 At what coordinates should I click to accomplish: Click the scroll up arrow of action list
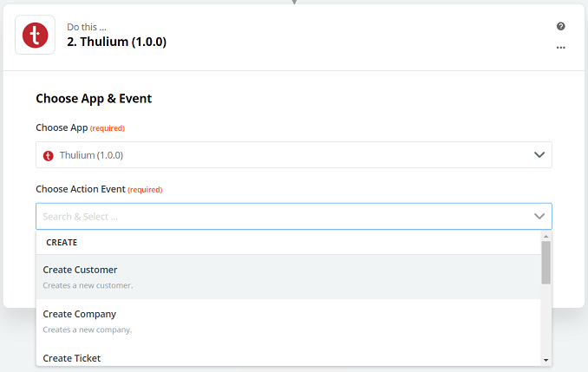(546, 236)
